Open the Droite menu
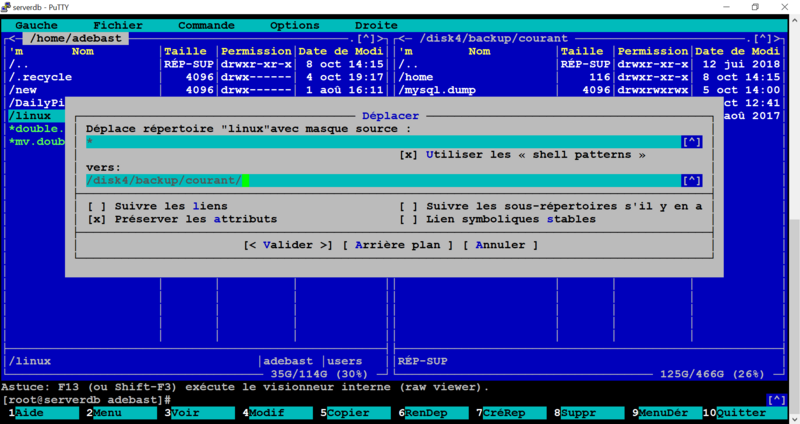The width and height of the screenshot is (800, 424). click(x=376, y=26)
